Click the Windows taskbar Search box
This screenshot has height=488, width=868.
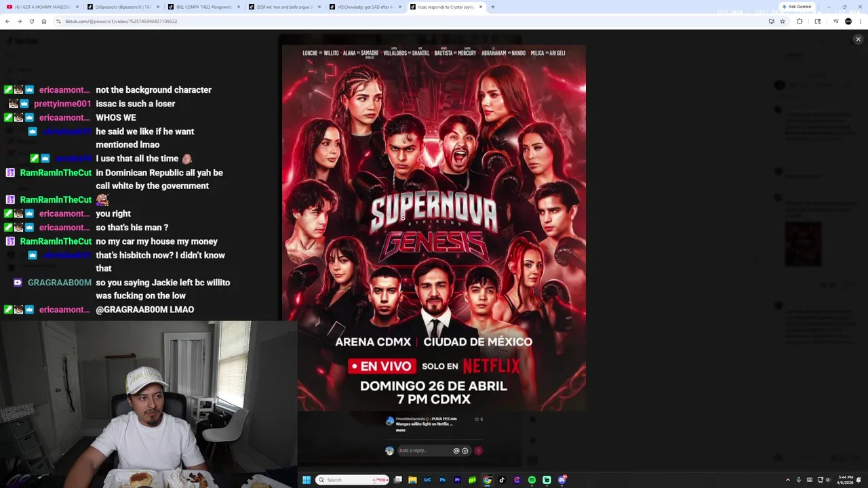[353, 480]
